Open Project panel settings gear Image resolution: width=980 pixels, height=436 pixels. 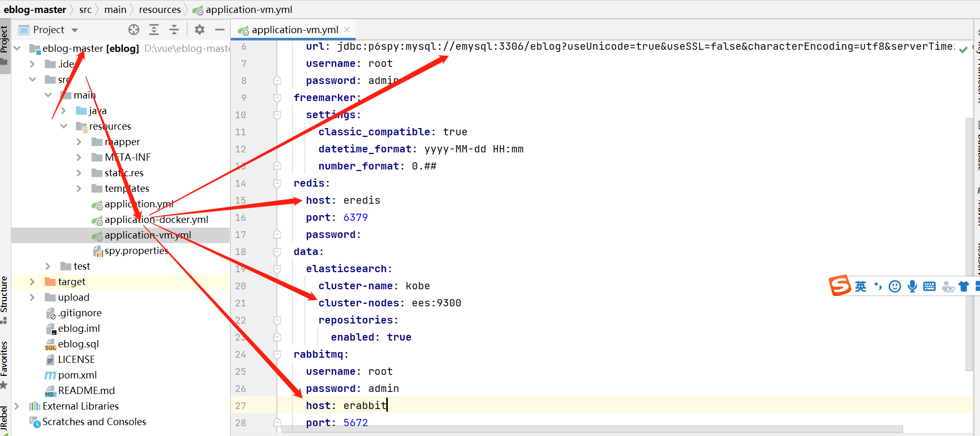pos(200,30)
